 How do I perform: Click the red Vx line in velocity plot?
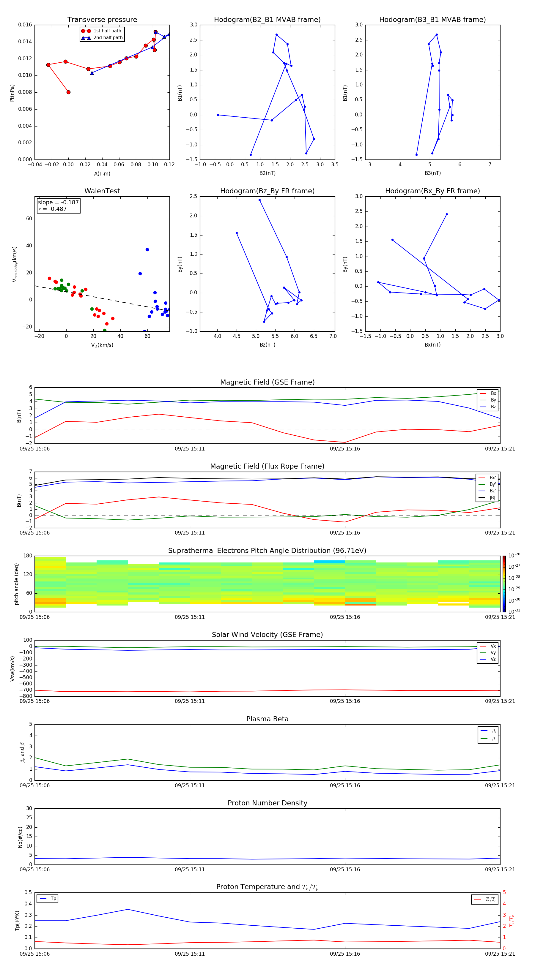tap(267, 691)
